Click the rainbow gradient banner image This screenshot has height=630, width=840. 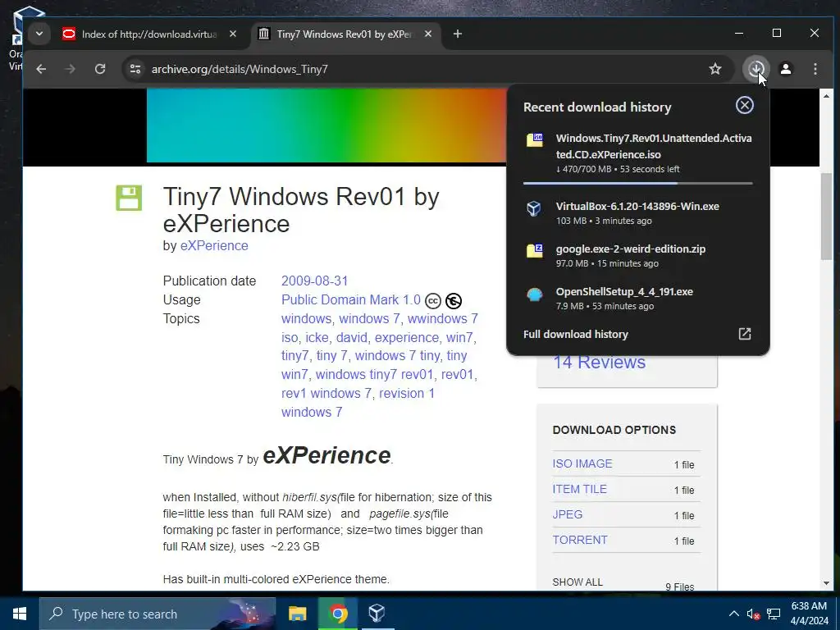tap(326, 126)
